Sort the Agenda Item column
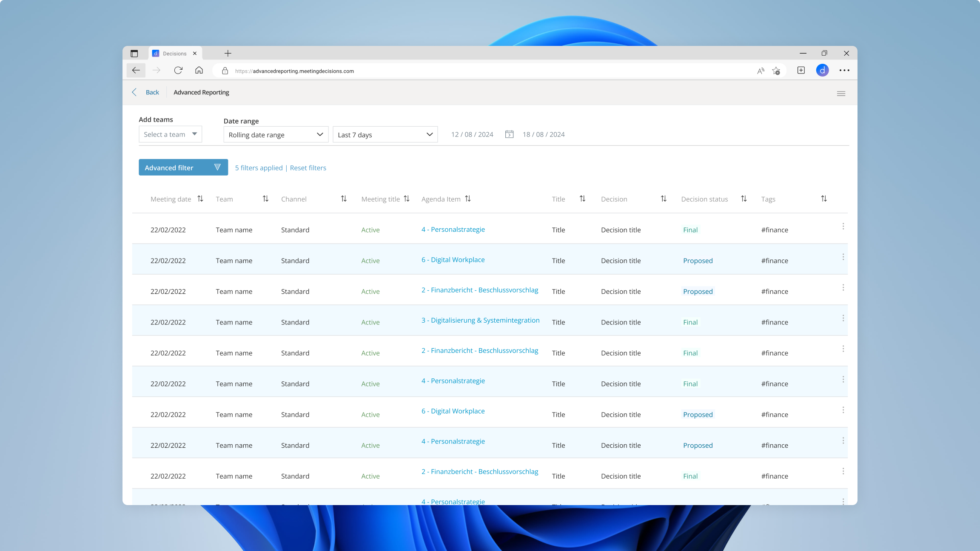 (468, 199)
